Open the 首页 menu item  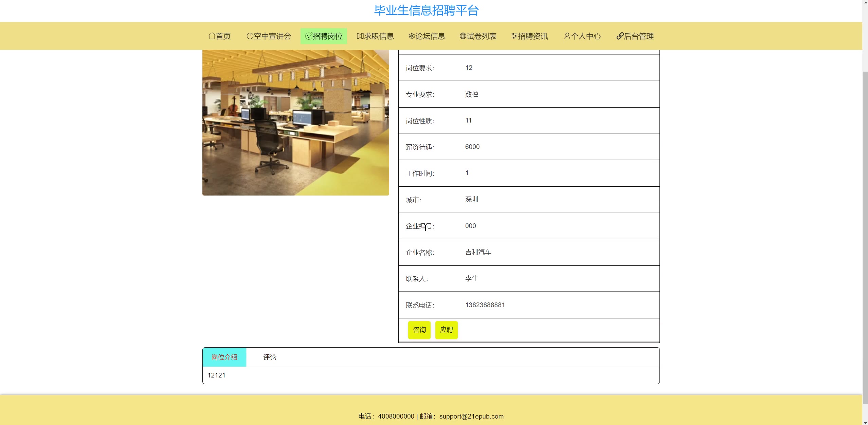tap(219, 36)
